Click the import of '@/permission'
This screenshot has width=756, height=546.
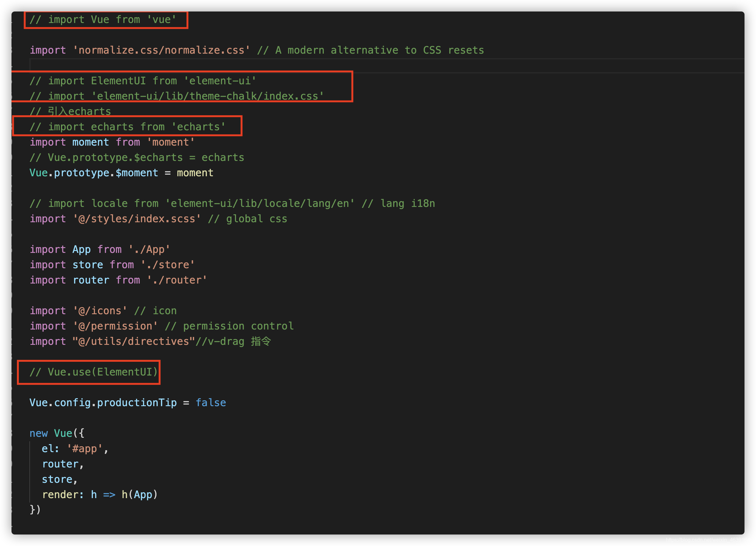pyautogui.click(x=94, y=326)
